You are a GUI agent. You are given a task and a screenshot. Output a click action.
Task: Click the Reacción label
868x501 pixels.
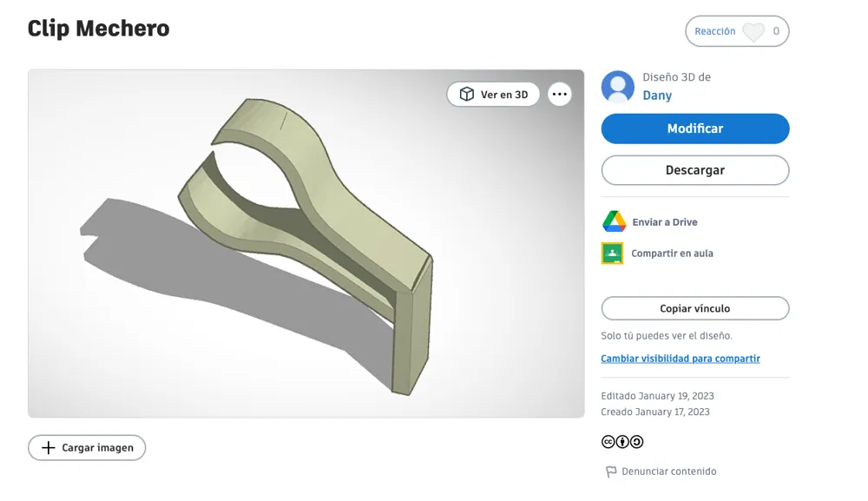[x=714, y=31]
